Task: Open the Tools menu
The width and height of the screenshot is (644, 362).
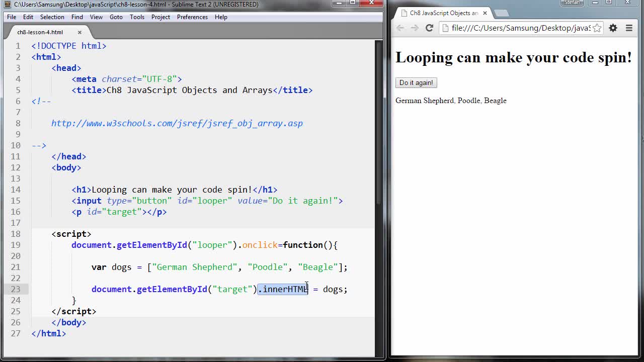Action: tap(137, 17)
